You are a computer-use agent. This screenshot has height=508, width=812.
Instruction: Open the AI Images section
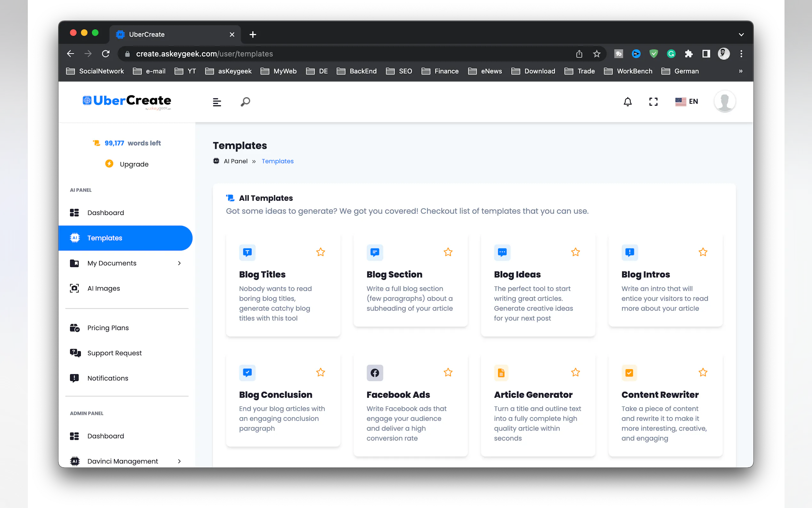click(x=103, y=288)
